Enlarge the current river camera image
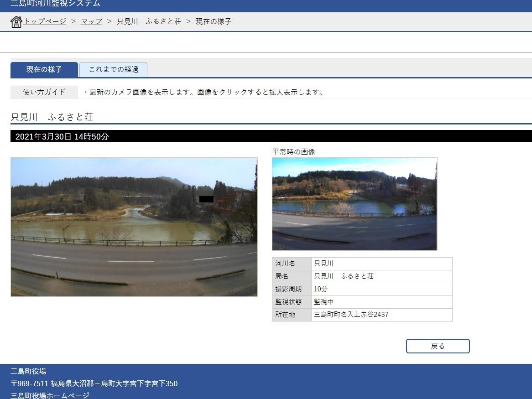Image resolution: width=532 pixels, height=399 pixels. (x=134, y=227)
